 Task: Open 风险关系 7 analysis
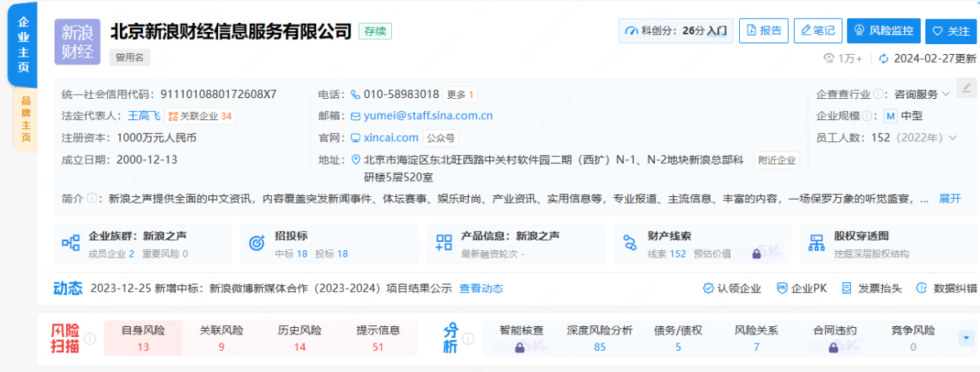point(756,338)
